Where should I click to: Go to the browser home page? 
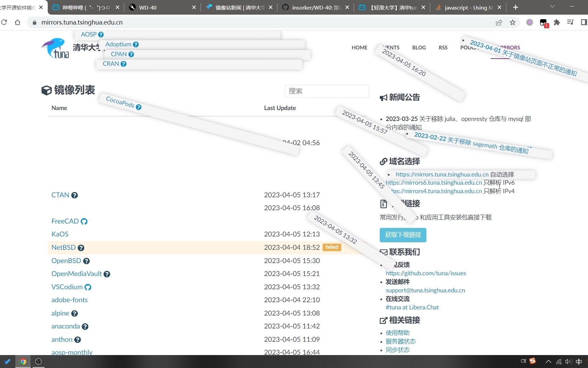(x=18, y=22)
